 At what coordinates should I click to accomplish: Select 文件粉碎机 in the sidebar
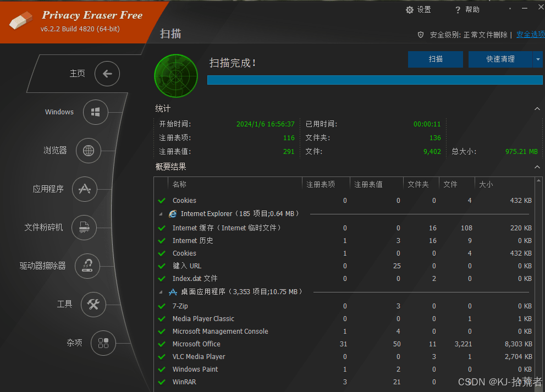click(44, 227)
